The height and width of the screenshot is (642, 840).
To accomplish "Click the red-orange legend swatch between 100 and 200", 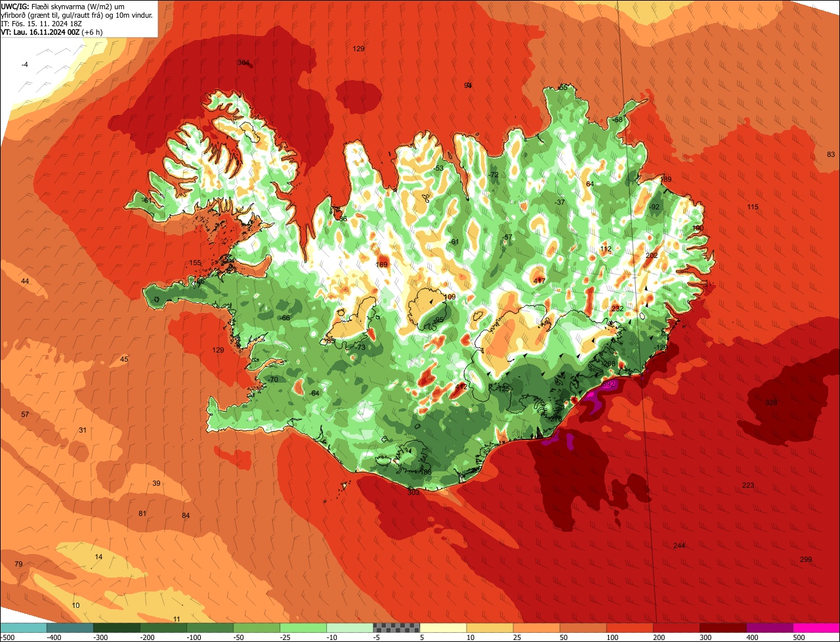I will pos(630,628).
